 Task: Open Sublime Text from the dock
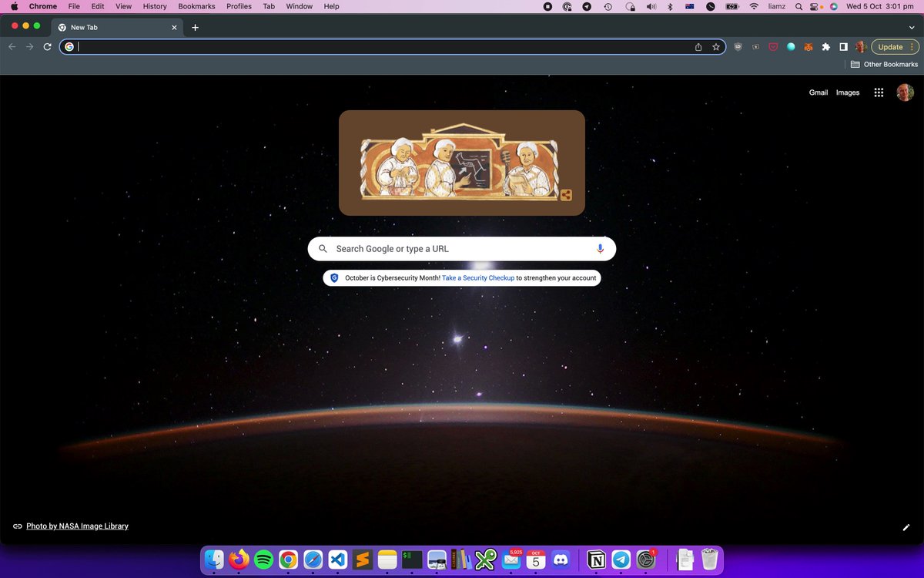click(362, 559)
